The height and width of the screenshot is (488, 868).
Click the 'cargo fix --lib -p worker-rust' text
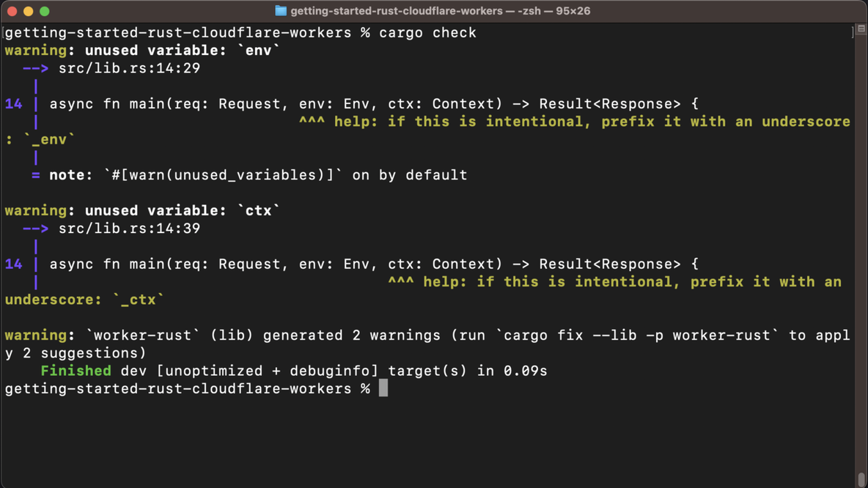638,336
